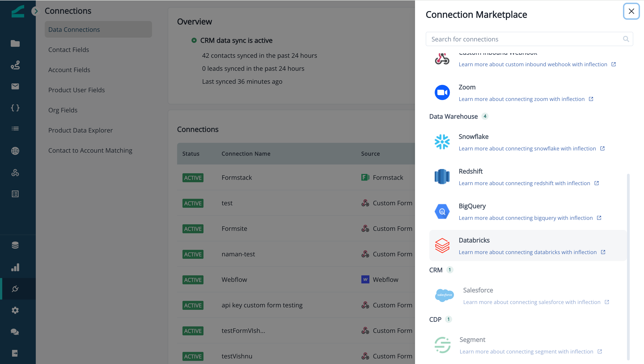Click the Connection Name column header

246,154
